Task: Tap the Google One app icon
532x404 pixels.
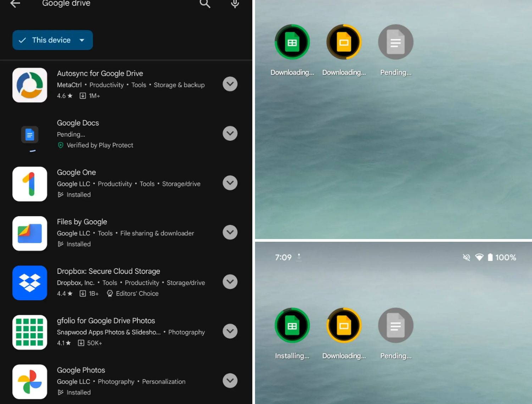Action: [x=30, y=184]
